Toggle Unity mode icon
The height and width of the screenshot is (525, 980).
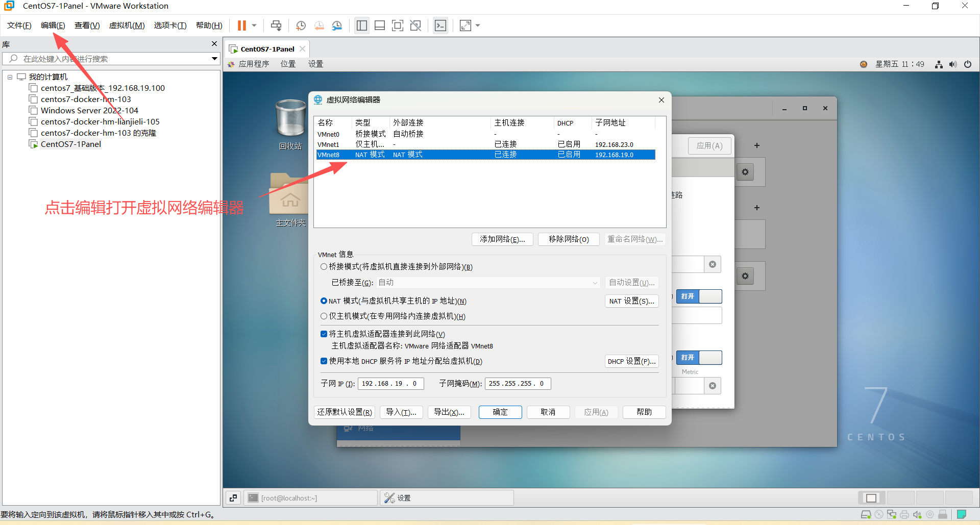(415, 26)
